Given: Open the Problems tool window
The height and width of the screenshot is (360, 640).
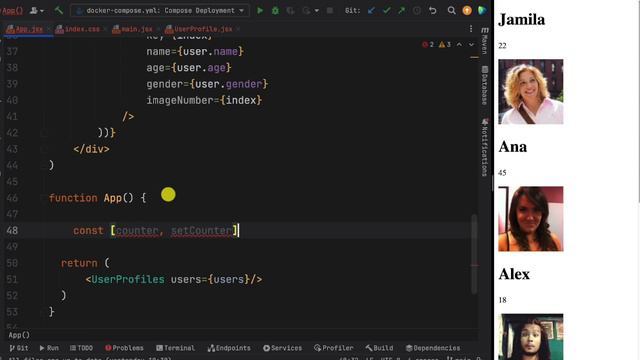Looking at the screenshot, I should tap(124, 348).
